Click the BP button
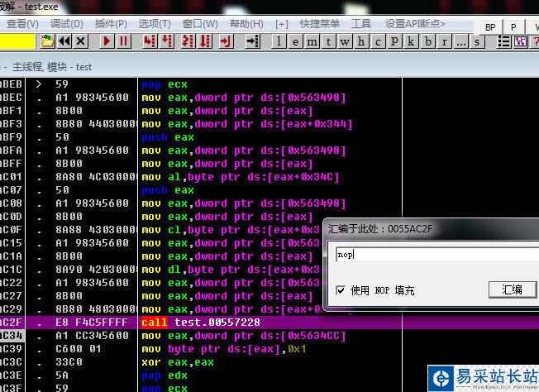Image resolution: width=539 pixels, height=392 pixels. coord(490,27)
